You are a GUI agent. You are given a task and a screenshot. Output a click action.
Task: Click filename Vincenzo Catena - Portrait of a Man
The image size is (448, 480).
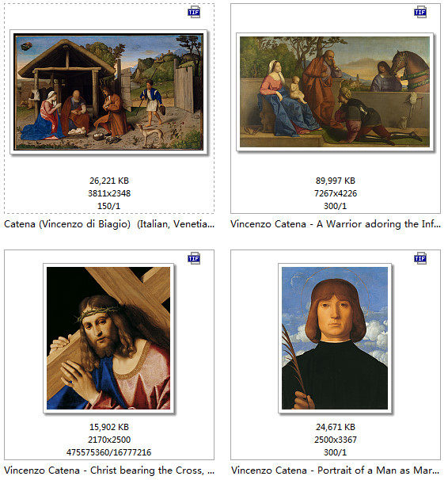pyautogui.click(x=336, y=470)
